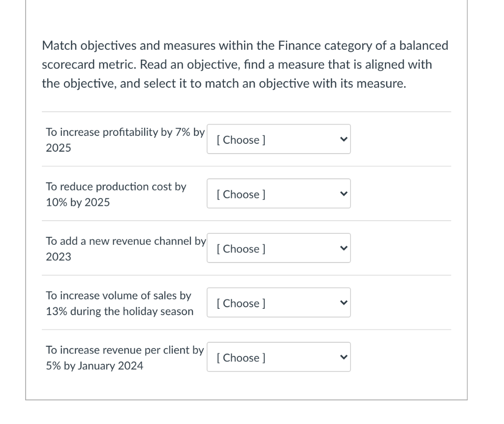Open the dropdown next to 'To increase profitability by 7% by 2025'

point(279,139)
